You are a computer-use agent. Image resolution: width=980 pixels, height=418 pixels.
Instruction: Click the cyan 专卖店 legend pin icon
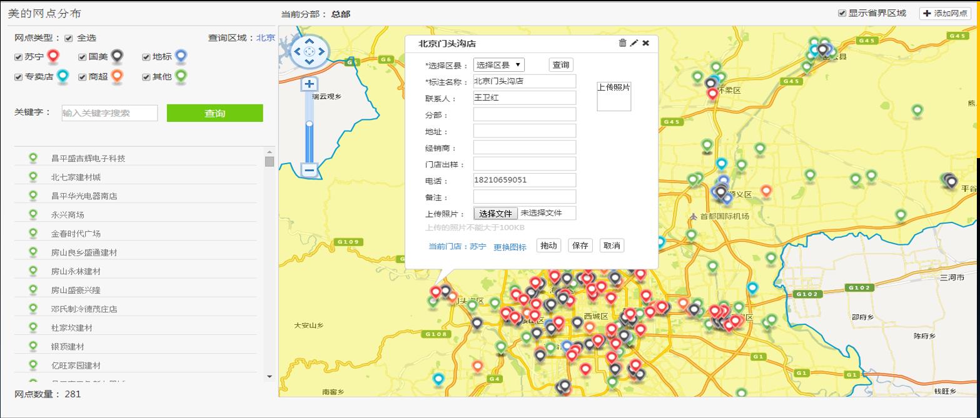click(62, 76)
